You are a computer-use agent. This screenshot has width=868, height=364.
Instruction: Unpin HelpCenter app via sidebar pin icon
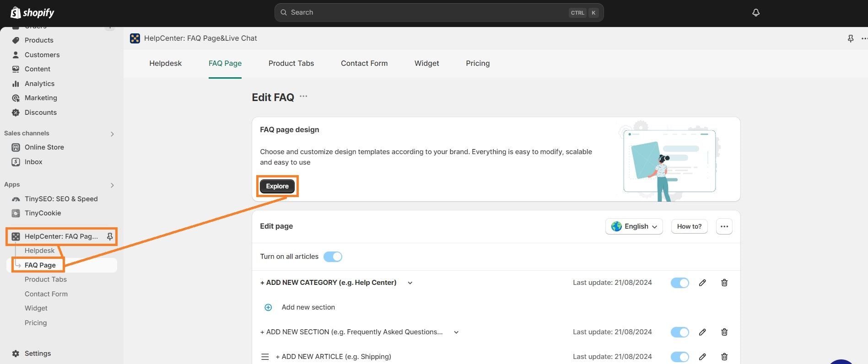click(x=110, y=236)
